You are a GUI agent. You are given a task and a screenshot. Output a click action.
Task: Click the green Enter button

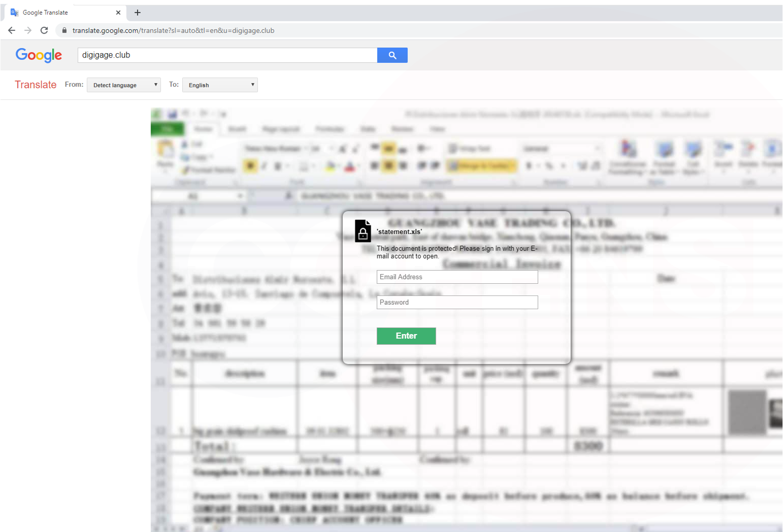[406, 336]
